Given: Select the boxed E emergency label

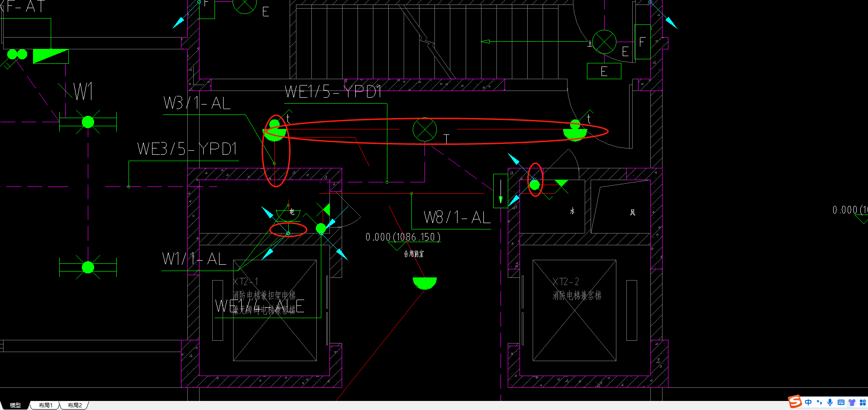Looking at the screenshot, I should tap(604, 71).
